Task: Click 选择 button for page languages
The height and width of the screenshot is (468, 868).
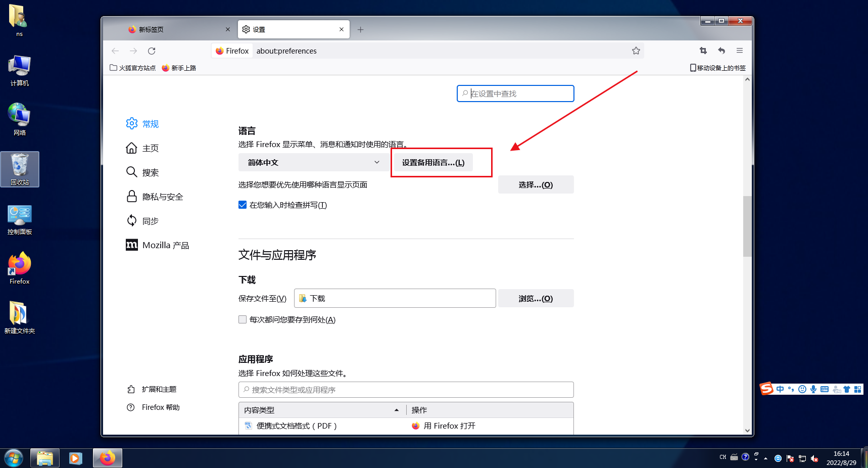Action: click(536, 184)
